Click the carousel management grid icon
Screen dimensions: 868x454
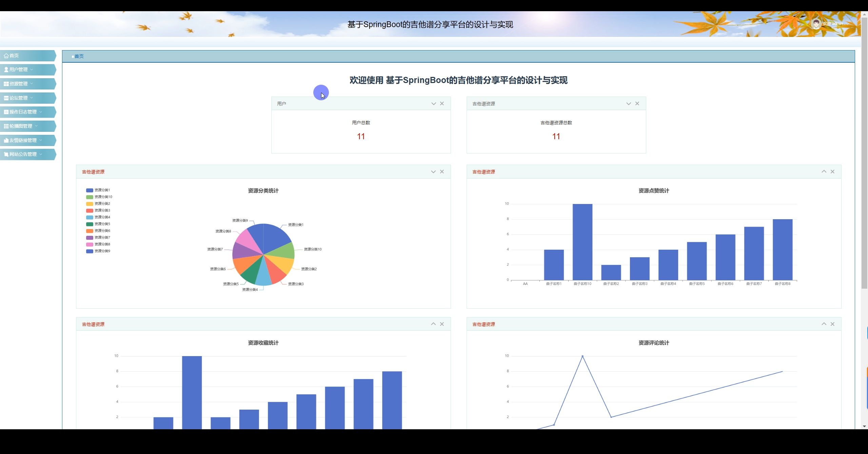(6, 126)
